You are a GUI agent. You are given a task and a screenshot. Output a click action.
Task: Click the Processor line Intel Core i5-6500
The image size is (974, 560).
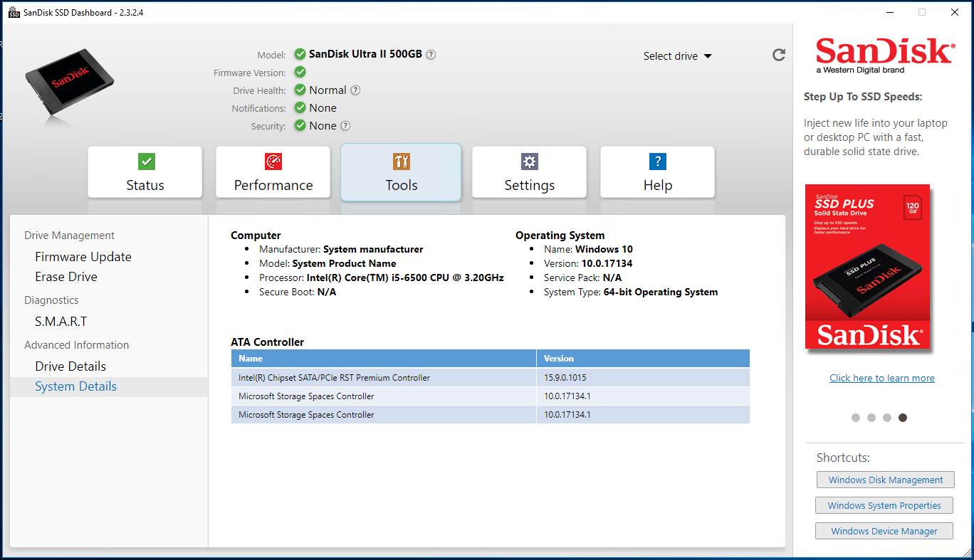(382, 278)
